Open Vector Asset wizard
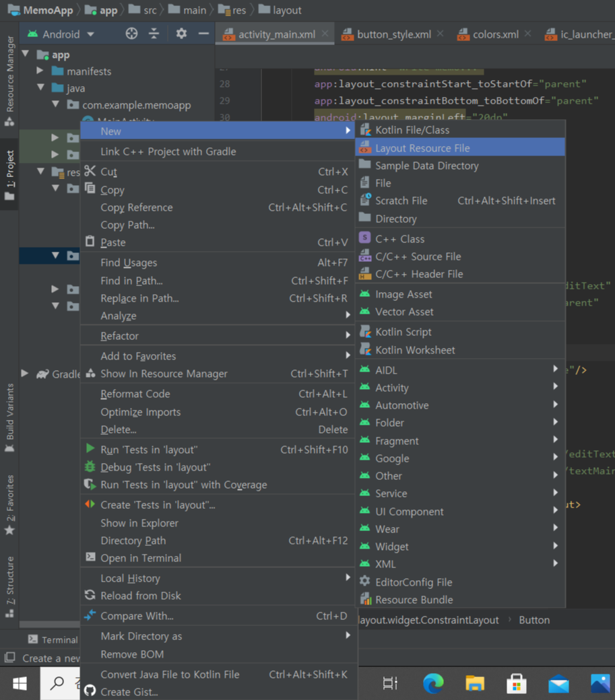The width and height of the screenshot is (615, 700). [460, 312]
